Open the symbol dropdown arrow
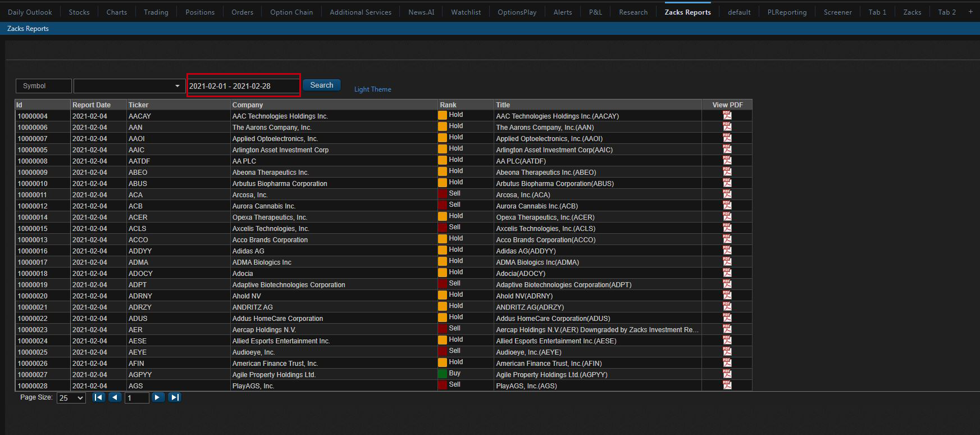This screenshot has height=435, width=980. (x=177, y=86)
